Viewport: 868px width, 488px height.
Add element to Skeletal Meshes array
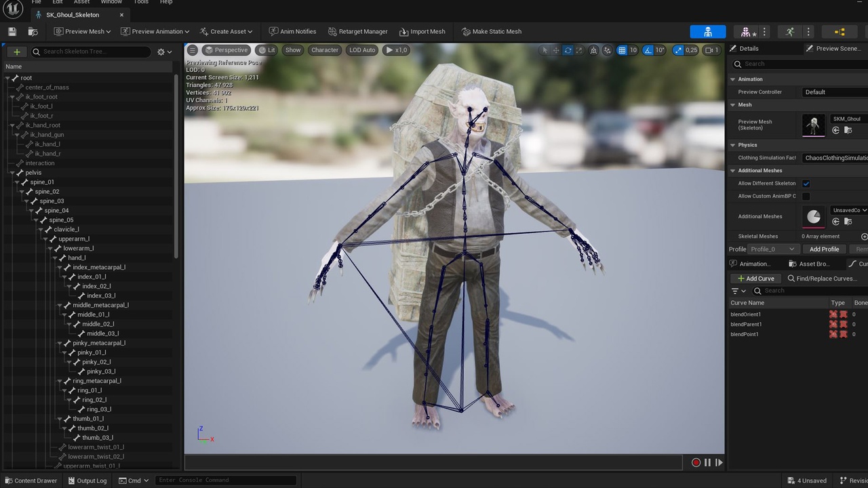[864, 237]
